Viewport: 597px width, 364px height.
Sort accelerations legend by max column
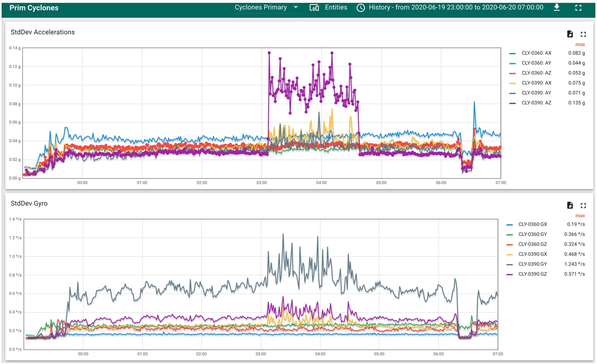[580, 45]
